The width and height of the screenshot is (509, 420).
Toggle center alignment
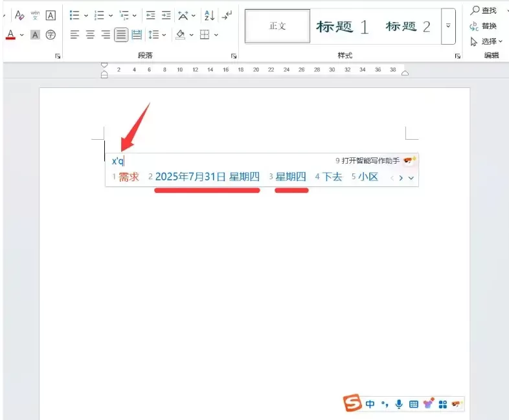pyautogui.click(x=90, y=34)
